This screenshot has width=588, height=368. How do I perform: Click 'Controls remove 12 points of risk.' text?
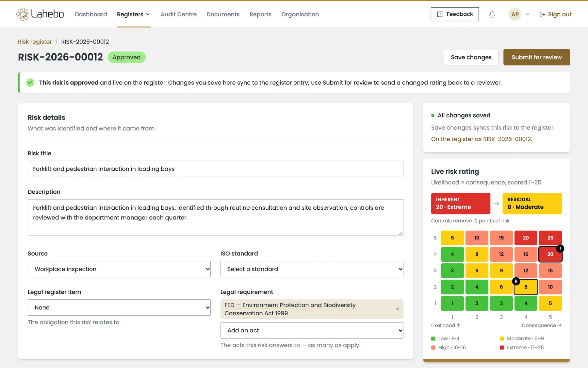471,221
